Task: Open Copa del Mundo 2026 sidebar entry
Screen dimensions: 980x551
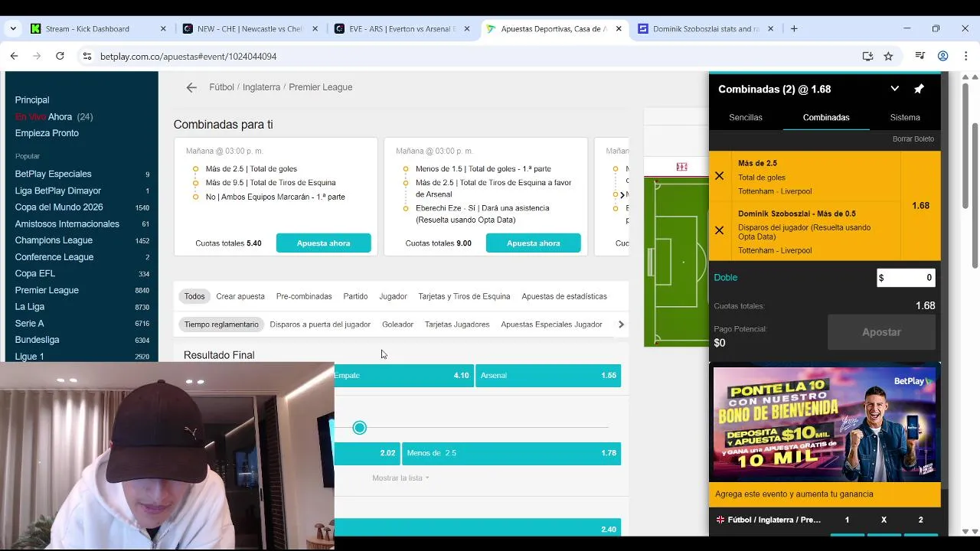Action: (x=59, y=207)
